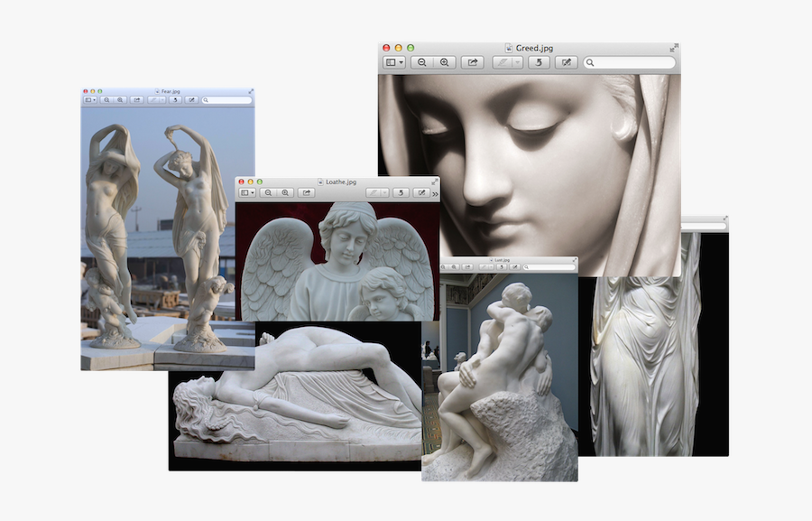
Task: Expand the toolbar overflow chevron in Loathe.jpg window
Action: [435, 194]
